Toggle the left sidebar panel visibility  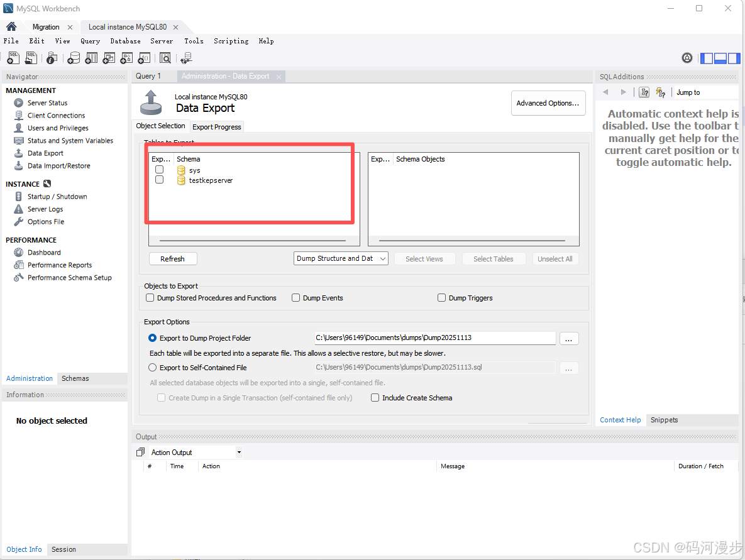(707, 58)
